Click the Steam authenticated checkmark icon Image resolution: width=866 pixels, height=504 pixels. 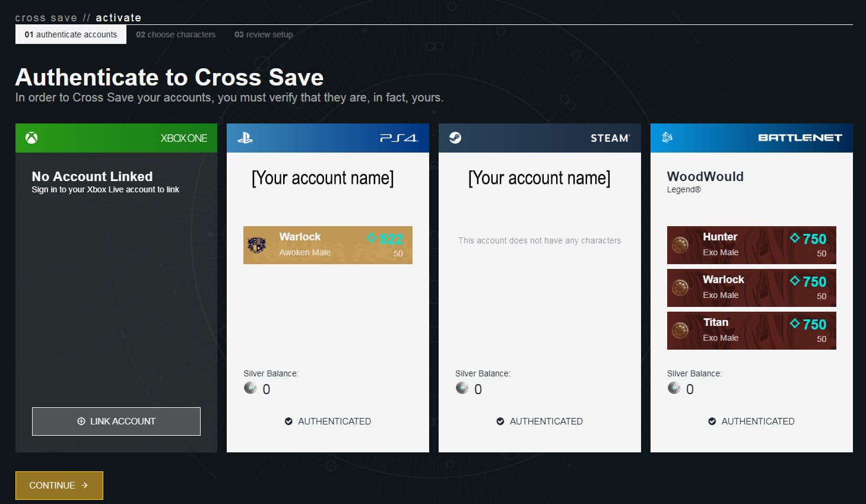click(500, 421)
